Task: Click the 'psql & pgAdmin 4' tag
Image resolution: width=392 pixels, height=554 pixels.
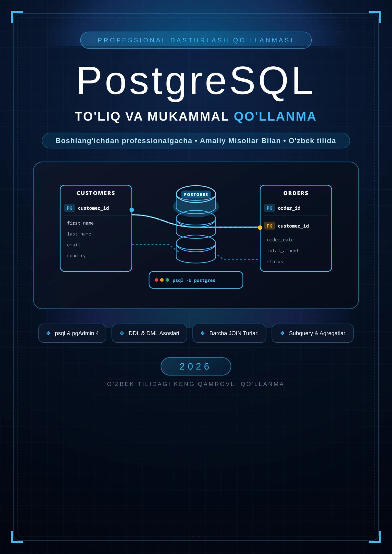Action: point(72,333)
